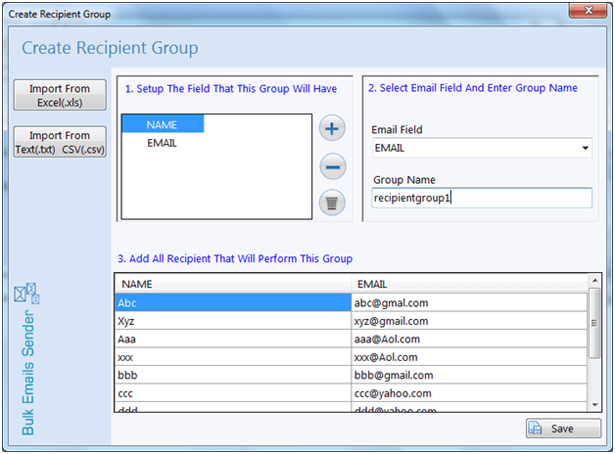Click the recipient table scroll up arrow

595,281
